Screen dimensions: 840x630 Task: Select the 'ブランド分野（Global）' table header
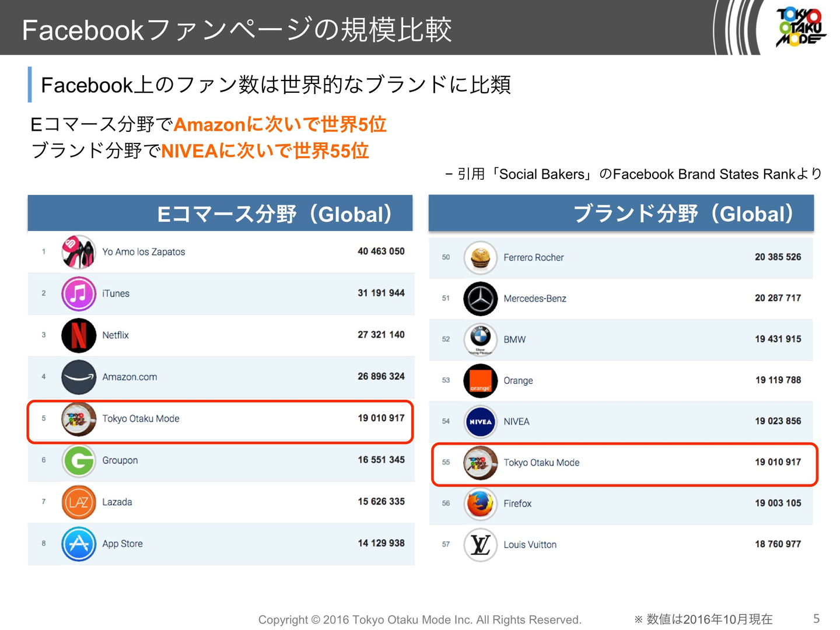pos(621,213)
